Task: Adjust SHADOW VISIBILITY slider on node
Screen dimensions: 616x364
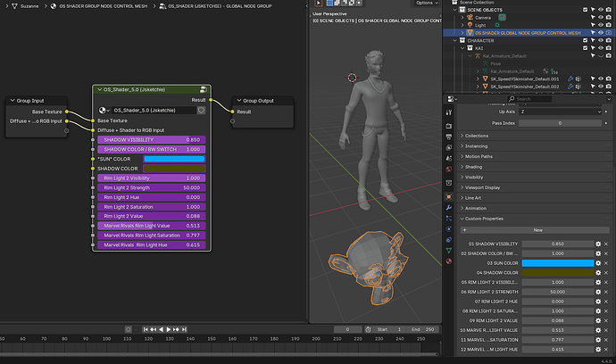Action: coord(151,140)
